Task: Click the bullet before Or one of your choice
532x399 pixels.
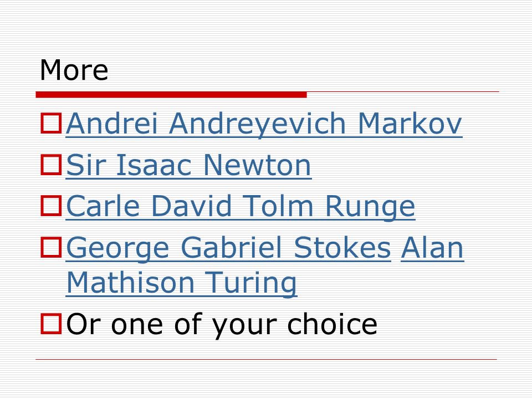Action: [51, 324]
